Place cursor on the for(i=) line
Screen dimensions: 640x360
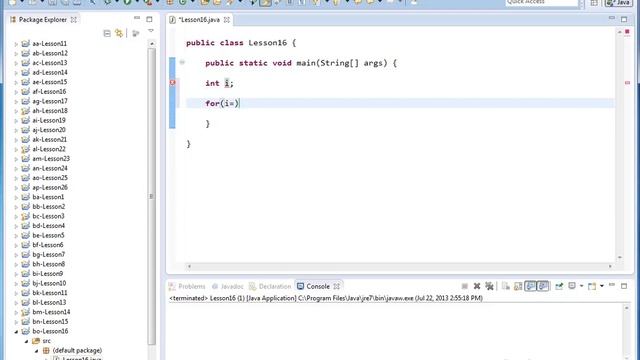coord(400,103)
